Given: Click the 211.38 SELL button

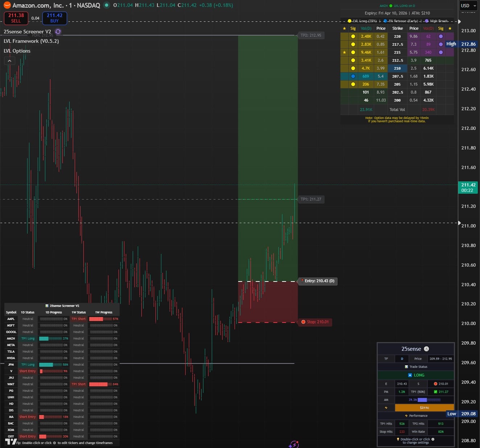Looking at the screenshot, I should [x=16, y=18].
